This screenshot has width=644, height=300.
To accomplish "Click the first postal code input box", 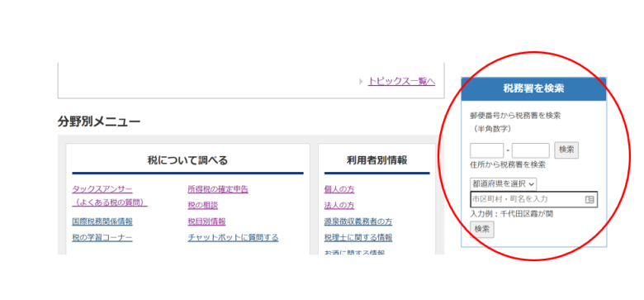I will [486, 150].
